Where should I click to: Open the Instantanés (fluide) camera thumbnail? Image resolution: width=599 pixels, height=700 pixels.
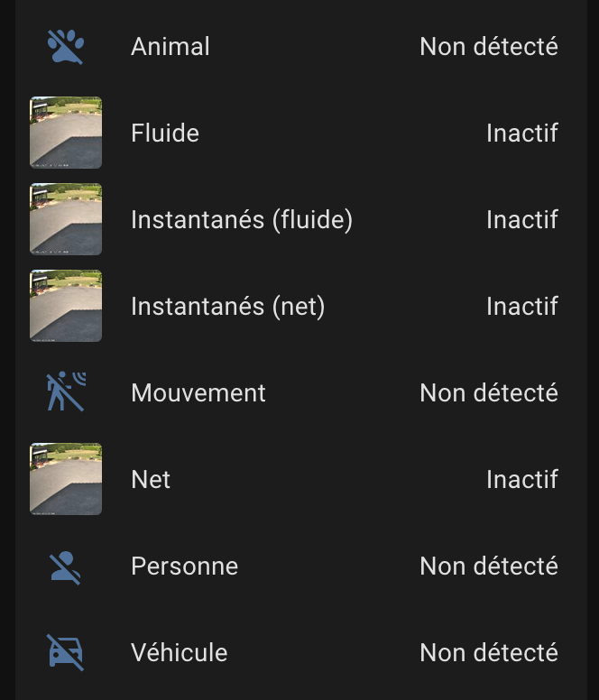[x=66, y=219]
